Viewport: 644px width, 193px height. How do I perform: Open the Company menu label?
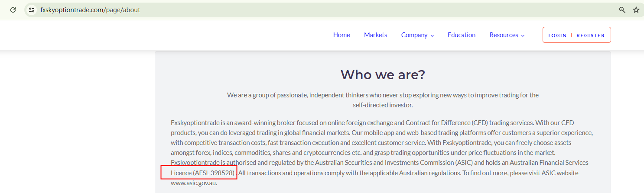(x=414, y=35)
